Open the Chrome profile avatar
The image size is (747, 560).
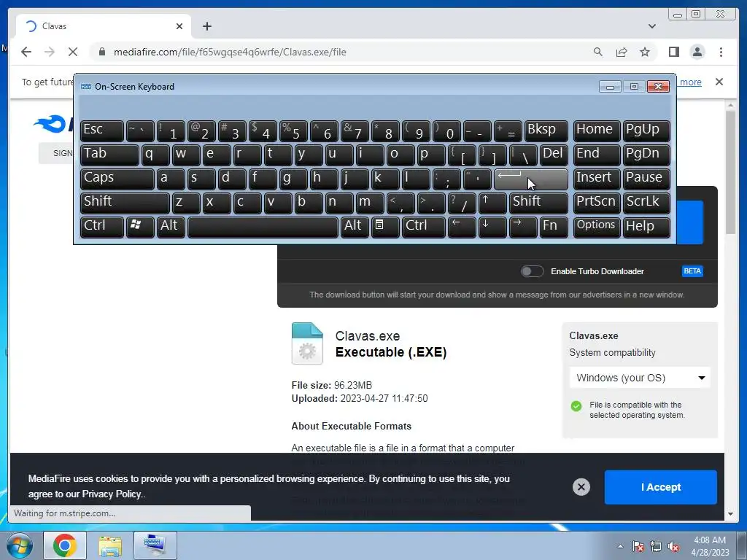[697, 52]
